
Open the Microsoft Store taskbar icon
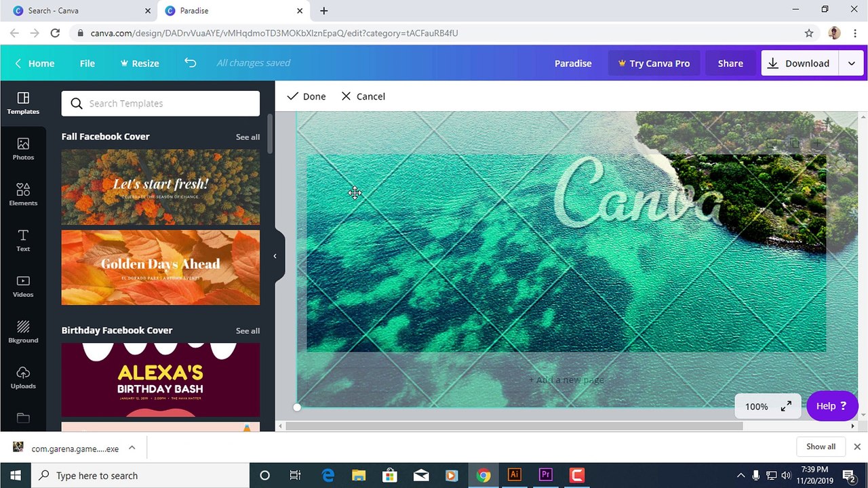coord(390,475)
